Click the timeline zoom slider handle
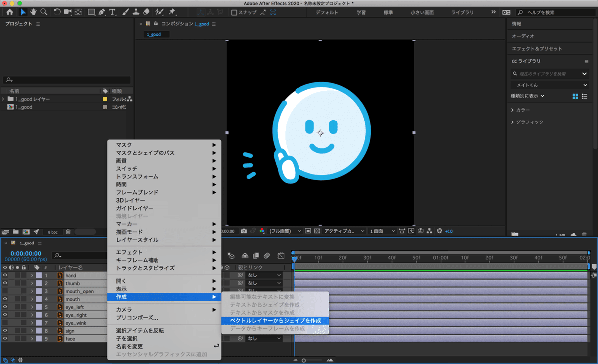This screenshot has width=598, height=364. point(304,360)
